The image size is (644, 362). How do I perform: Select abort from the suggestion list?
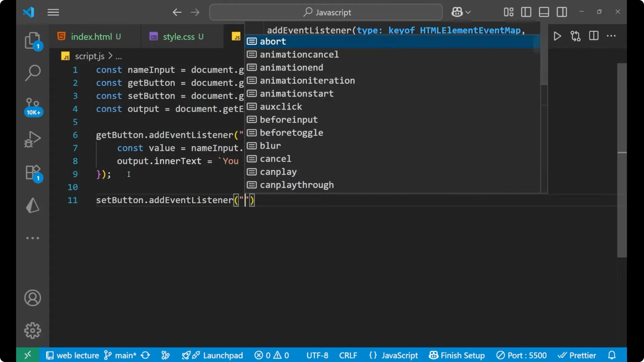(x=273, y=41)
